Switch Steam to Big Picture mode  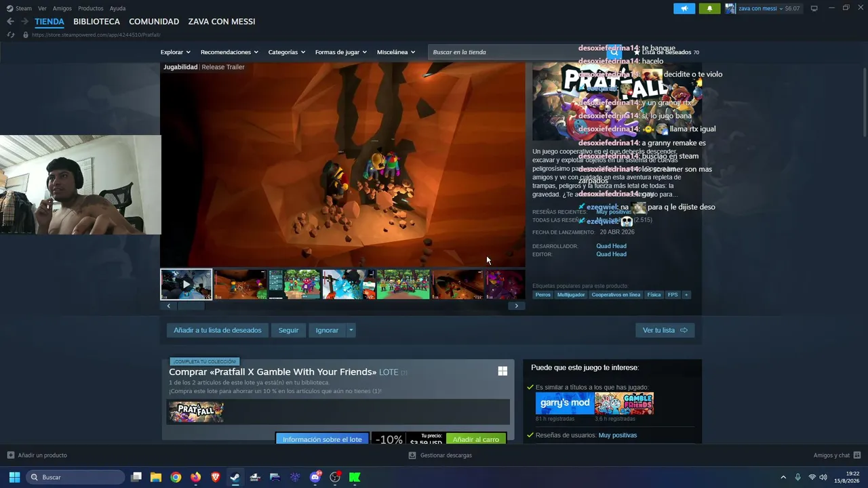tap(814, 8)
